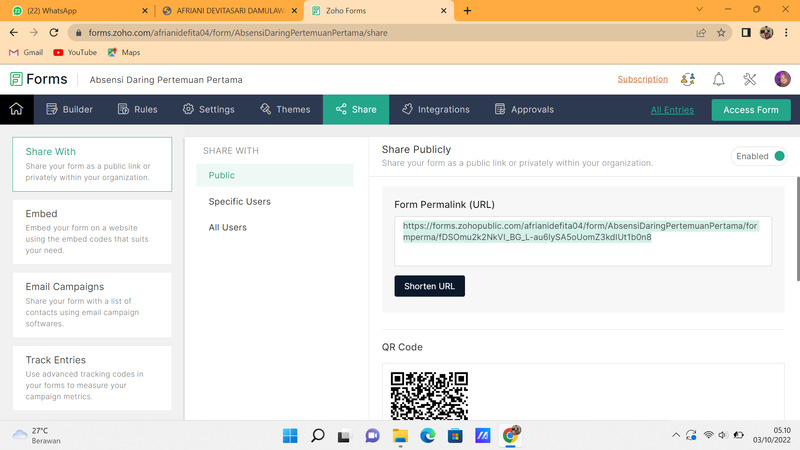This screenshot has height=450, width=800.
Task: Go back in browser history
Action: tap(14, 33)
